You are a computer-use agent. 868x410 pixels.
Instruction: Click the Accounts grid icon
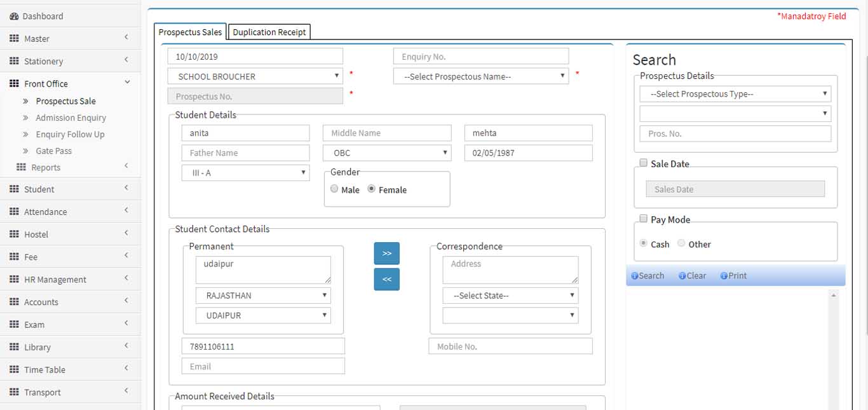pyautogui.click(x=14, y=302)
